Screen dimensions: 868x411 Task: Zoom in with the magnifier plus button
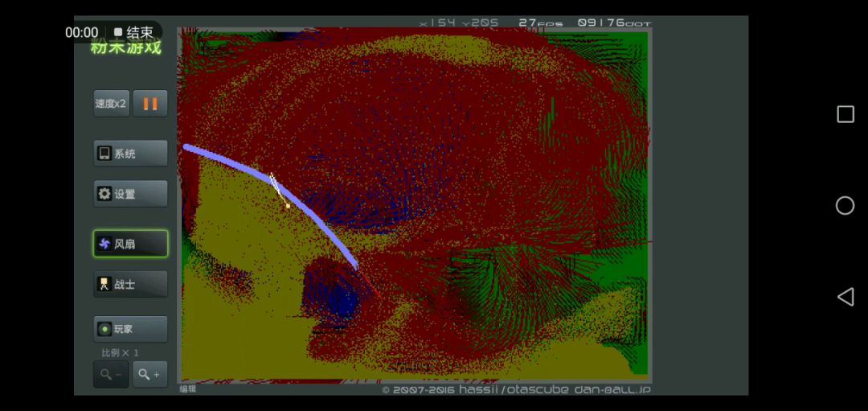point(150,375)
